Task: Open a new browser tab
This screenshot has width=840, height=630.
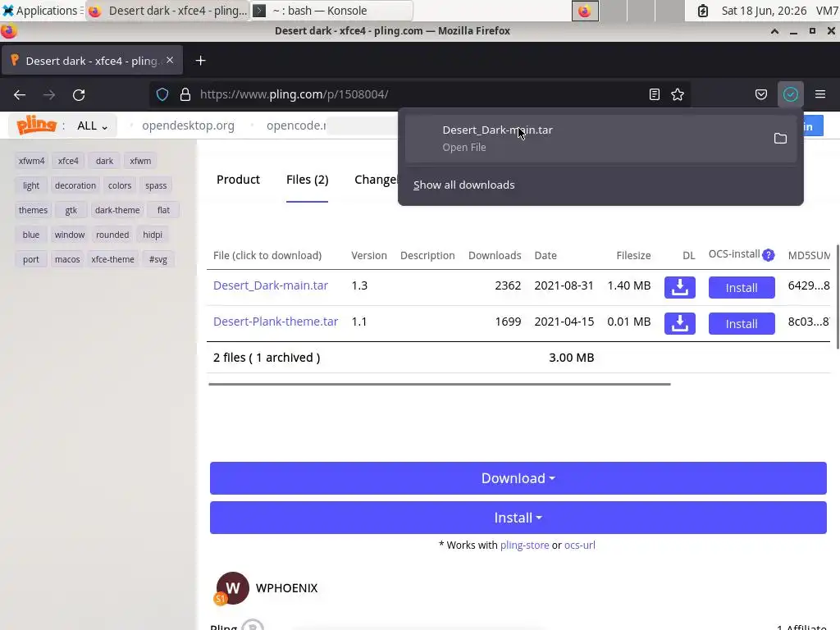Action: click(x=200, y=61)
